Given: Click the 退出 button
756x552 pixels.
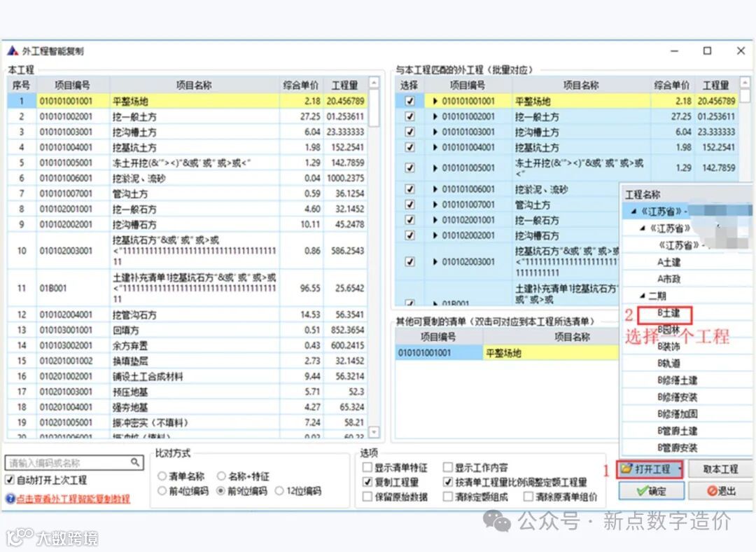Looking at the screenshot, I should [x=720, y=491].
